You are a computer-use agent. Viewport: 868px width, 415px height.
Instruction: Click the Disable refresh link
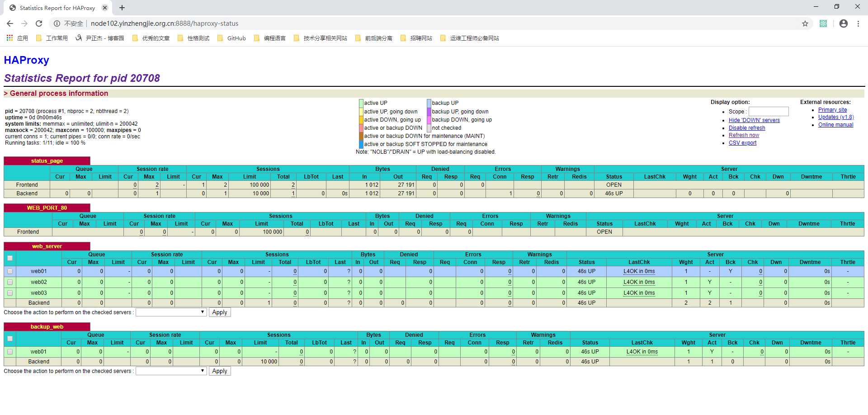click(x=747, y=128)
